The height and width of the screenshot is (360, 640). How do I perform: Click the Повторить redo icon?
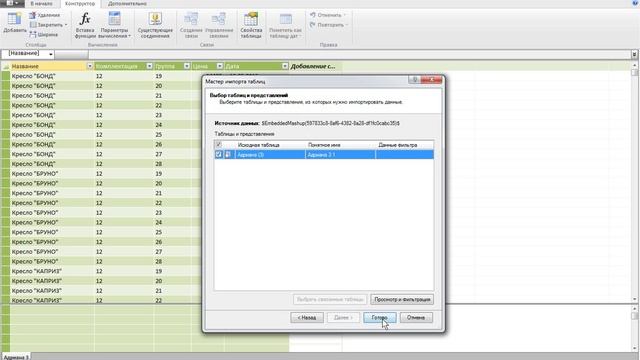click(x=313, y=25)
